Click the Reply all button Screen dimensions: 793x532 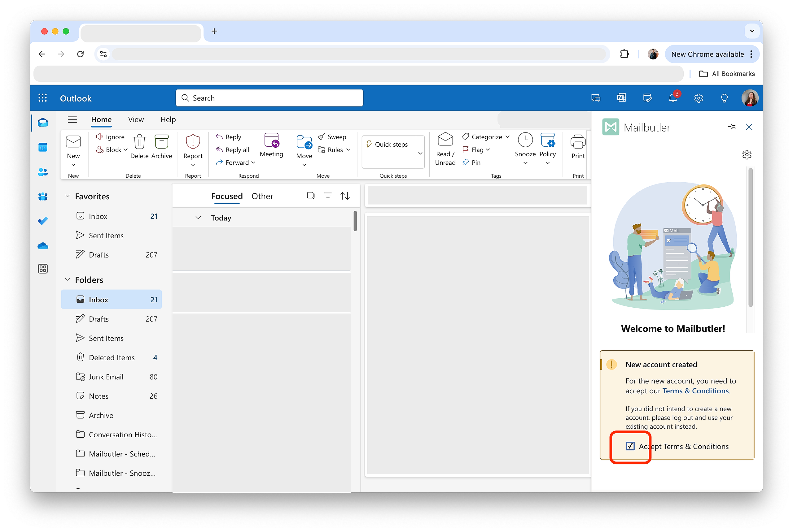pos(233,149)
